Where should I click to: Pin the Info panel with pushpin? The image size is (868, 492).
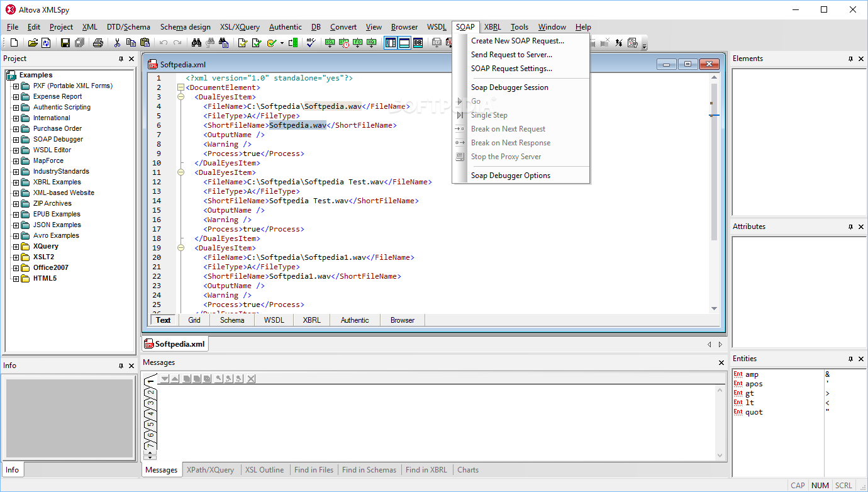(x=121, y=366)
